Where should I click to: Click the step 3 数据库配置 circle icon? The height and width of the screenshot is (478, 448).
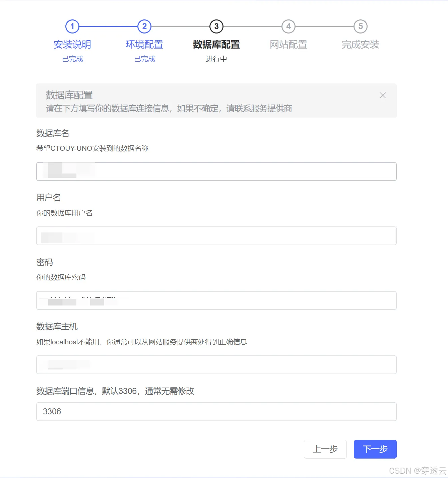pos(216,26)
